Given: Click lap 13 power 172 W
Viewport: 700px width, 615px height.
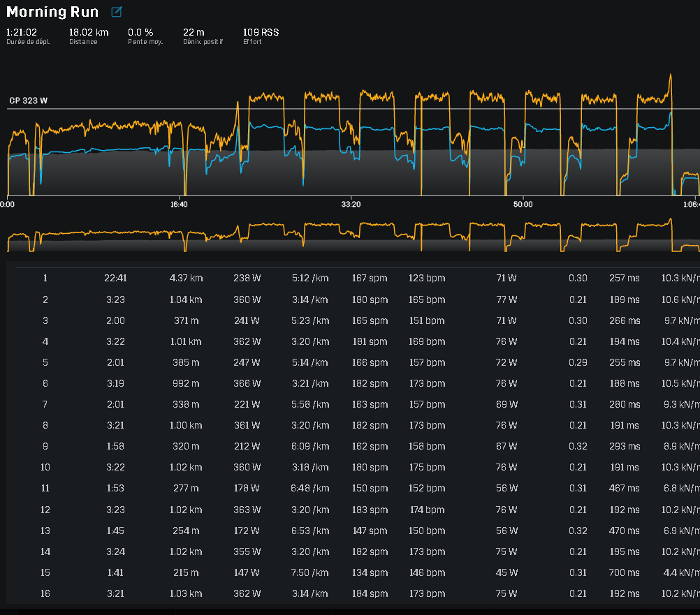Looking at the screenshot, I should pyautogui.click(x=247, y=531).
